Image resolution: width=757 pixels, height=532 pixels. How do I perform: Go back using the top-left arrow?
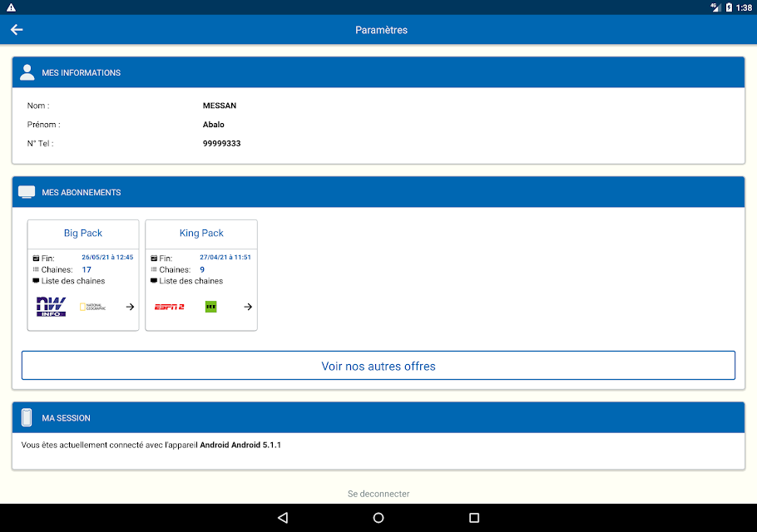click(17, 30)
